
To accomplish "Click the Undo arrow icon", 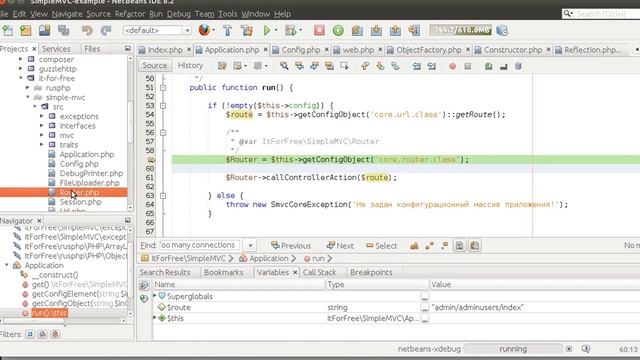I will pos(87,30).
